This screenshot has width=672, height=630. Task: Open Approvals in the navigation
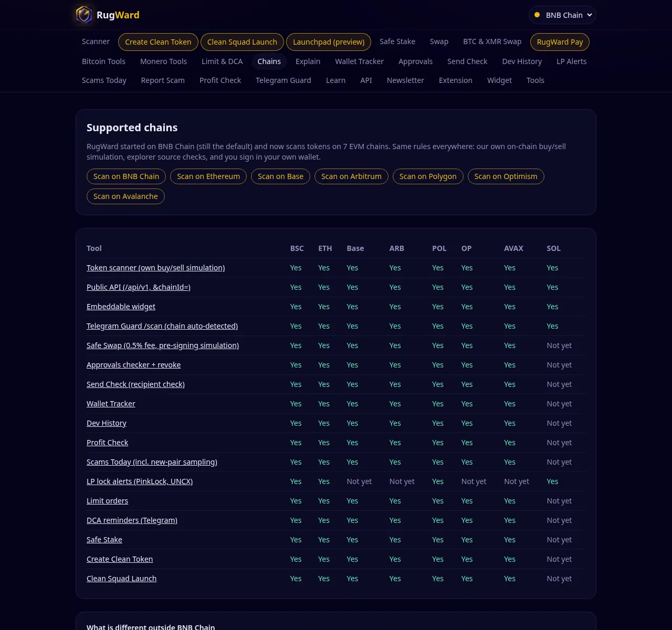(x=415, y=61)
